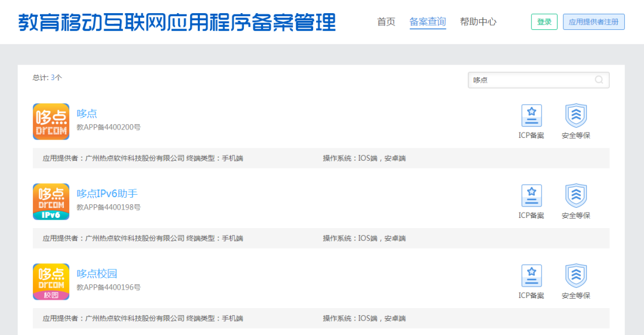Open 安全等保 shield icon for 哆点 app
The height and width of the screenshot is (335, 644).
(576, 116)
